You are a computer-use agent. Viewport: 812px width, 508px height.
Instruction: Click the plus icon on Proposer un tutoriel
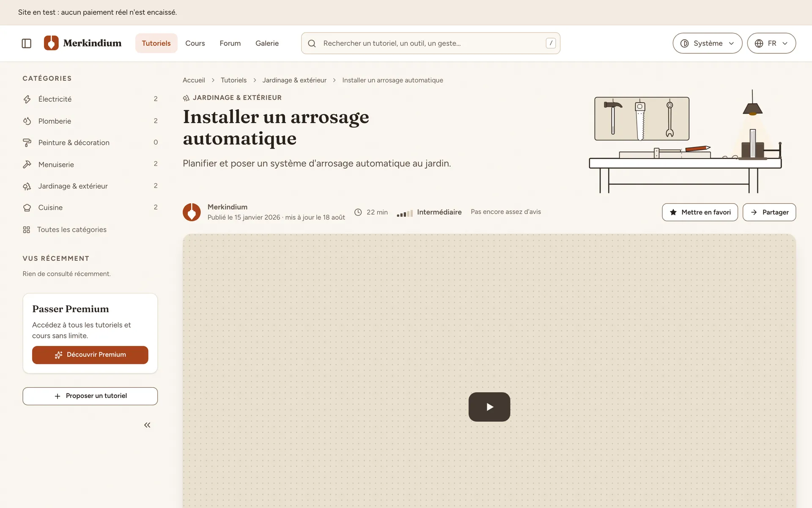(x=58, y=396)
